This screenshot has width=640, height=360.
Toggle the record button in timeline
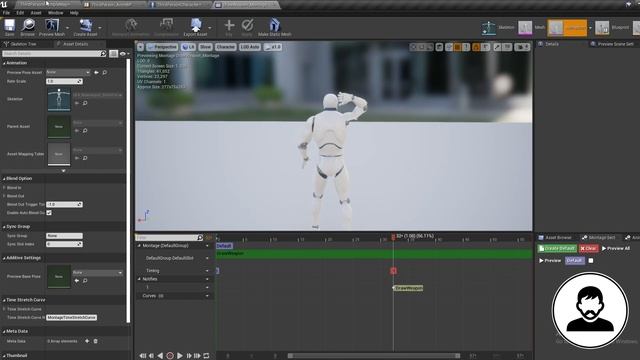pyautogui.click(x=170, y=356)
